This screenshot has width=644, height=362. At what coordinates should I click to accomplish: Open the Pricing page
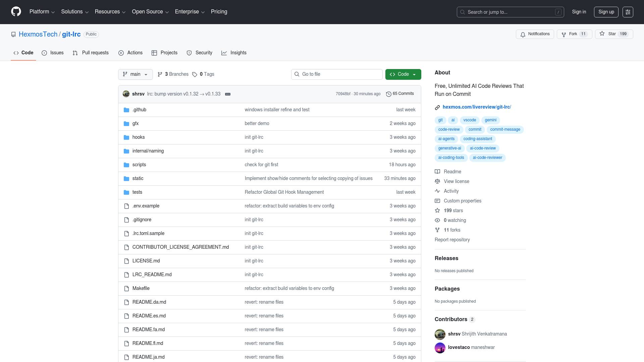(x=219, y=12)
